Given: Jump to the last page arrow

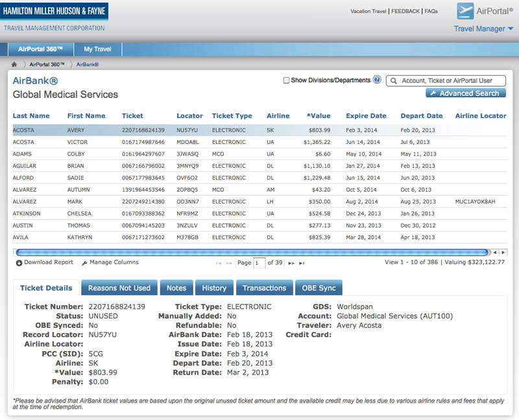Looking at the screenshot, I should (x=302, y=263).
